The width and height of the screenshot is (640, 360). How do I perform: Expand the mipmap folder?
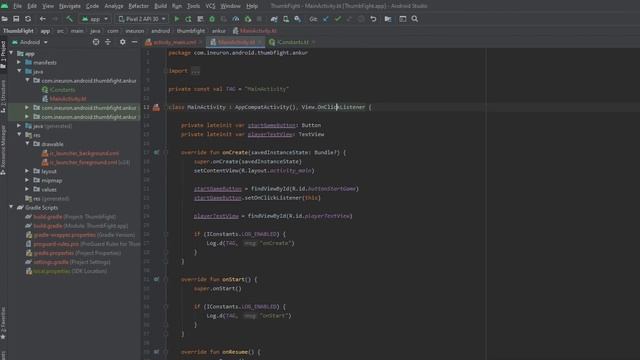pyautogui.click(x=27, y=180)
